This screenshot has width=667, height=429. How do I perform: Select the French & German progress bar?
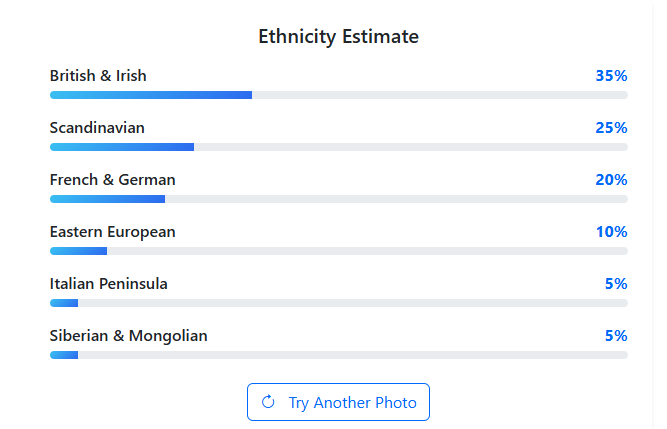click(338, 199)
